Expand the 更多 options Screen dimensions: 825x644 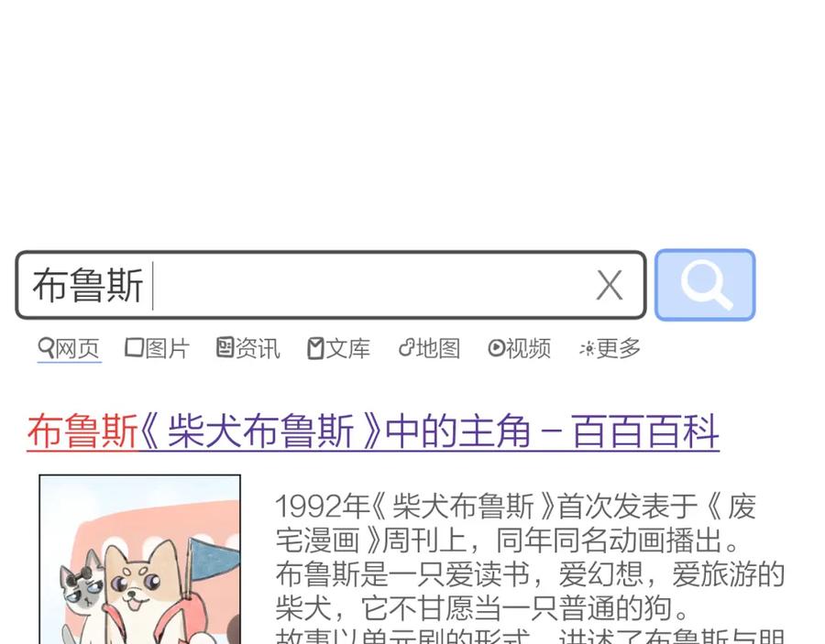610,348
